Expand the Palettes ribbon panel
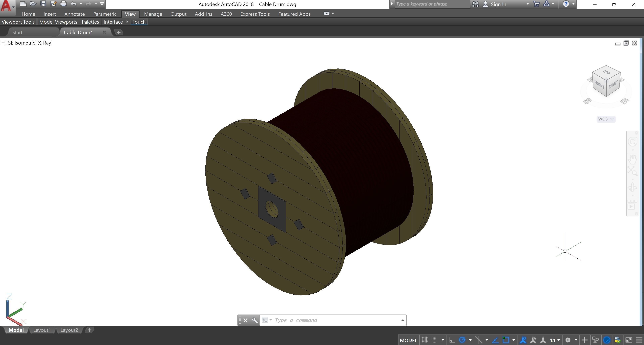644x345 pixels. [90, 22]
